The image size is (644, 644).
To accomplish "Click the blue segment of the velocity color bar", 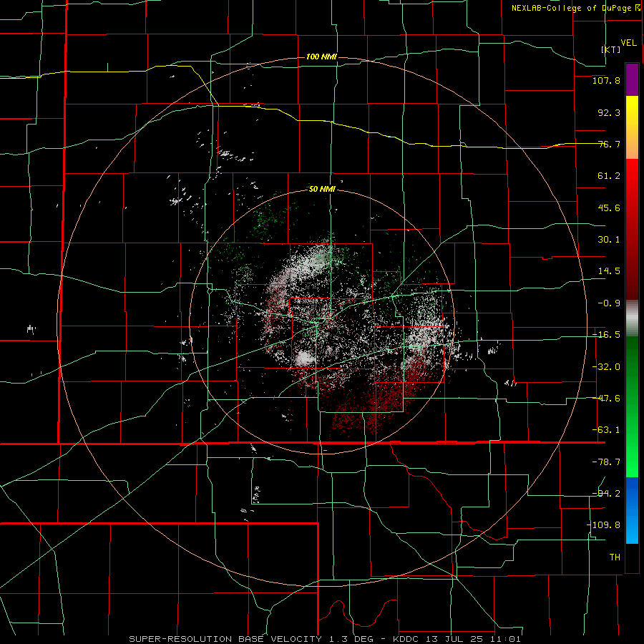I will (x=632, y=510).
